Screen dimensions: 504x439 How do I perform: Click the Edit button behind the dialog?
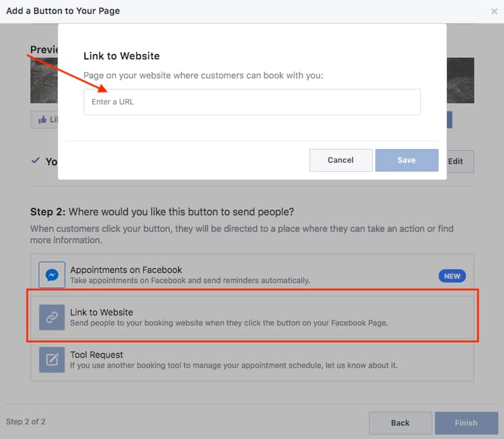pyautogui.click(x=460, y=161)
